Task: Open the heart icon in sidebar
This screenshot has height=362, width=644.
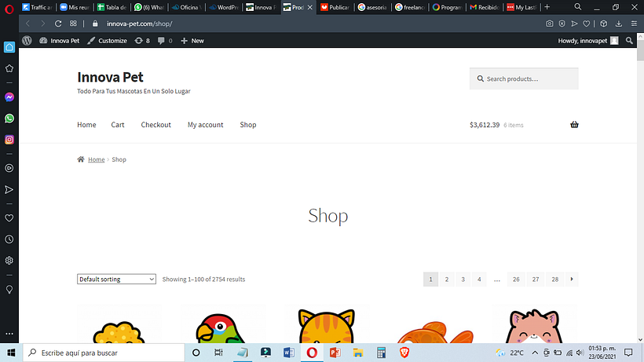Action: point(9,218)
